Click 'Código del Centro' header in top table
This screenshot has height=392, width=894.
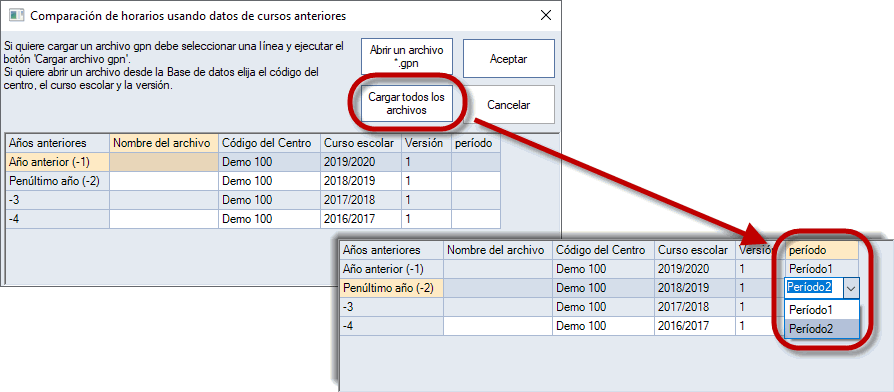(270, 142)
